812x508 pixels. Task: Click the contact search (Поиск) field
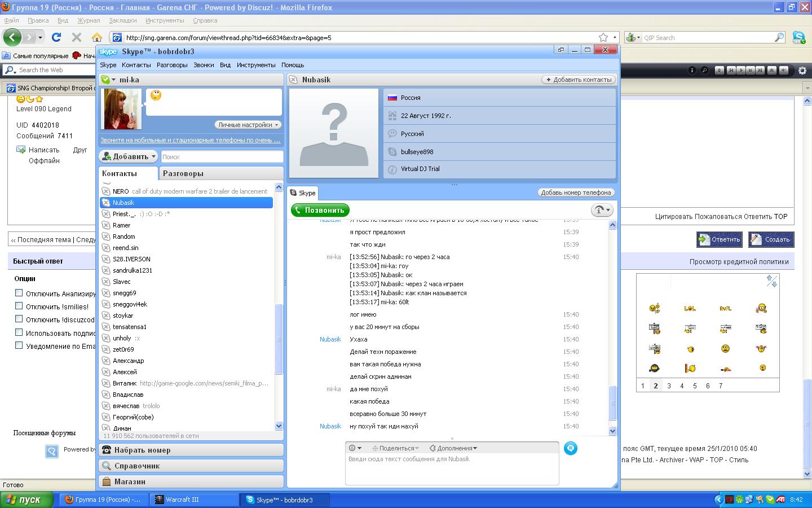click(222, 157)
